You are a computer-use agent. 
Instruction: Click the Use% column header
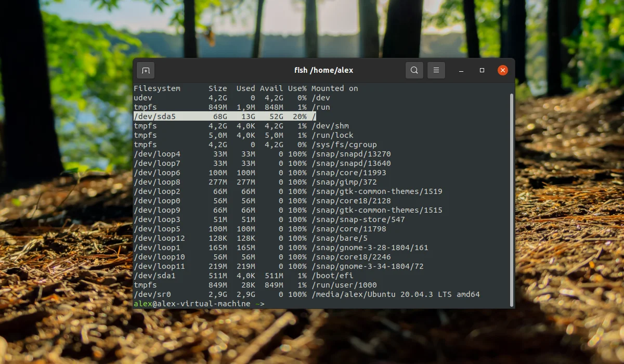click(297, 88)
